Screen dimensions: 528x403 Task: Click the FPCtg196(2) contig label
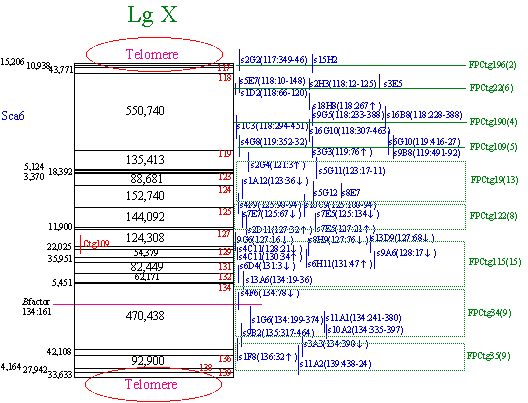click(492, 65)
